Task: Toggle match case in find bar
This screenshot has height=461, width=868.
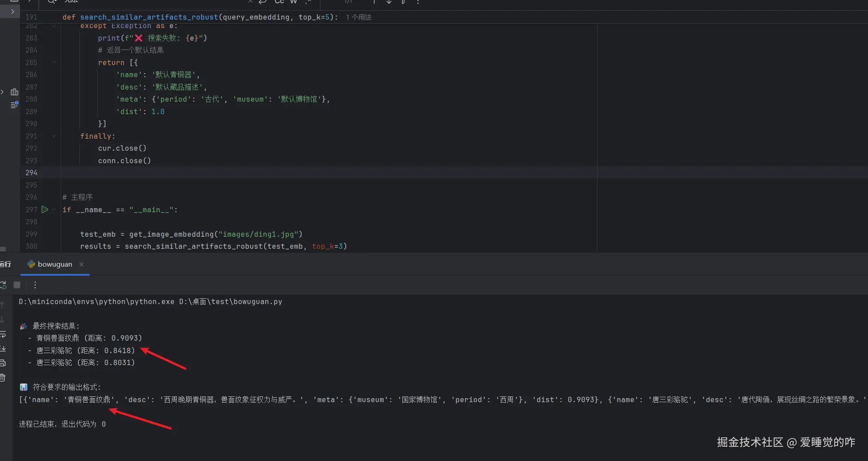Action: [x=279, y=2]
